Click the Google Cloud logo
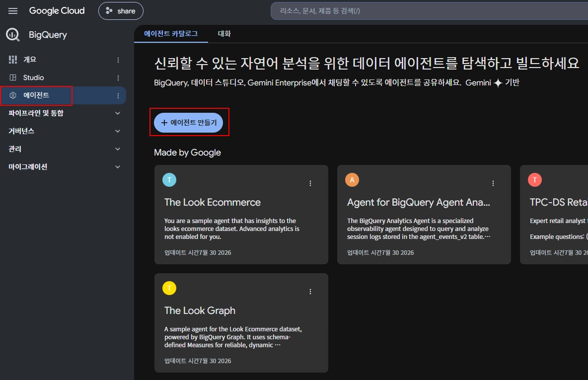 [57, 11]
